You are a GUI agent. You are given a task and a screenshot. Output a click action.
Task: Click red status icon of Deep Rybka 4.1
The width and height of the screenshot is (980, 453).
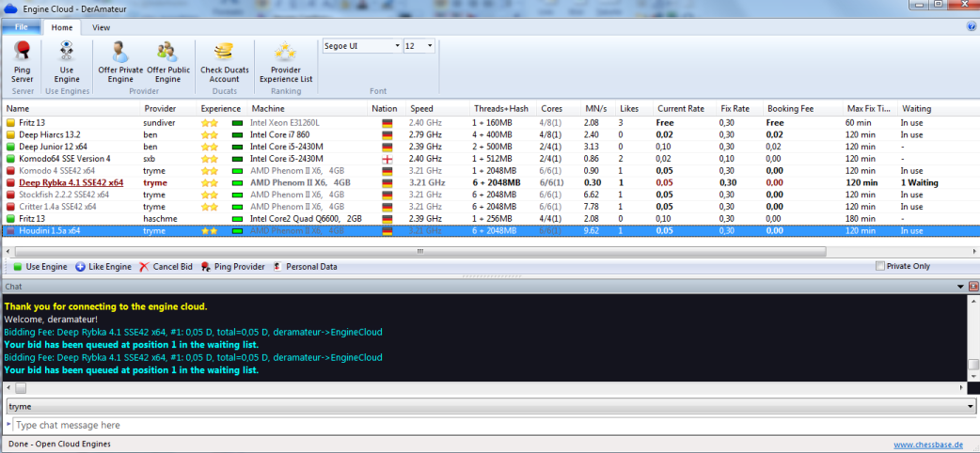click(x=10, y=183)
